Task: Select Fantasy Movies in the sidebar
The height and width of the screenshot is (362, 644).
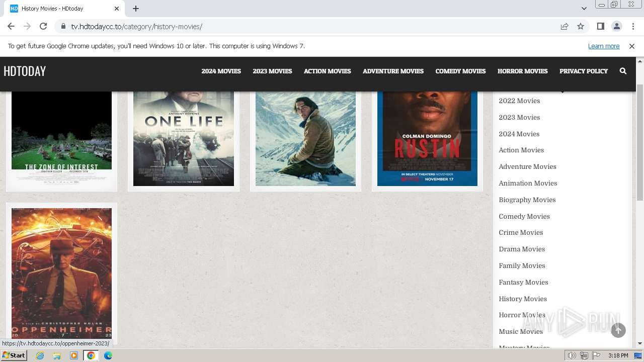Action: click(x=523, y=282)
